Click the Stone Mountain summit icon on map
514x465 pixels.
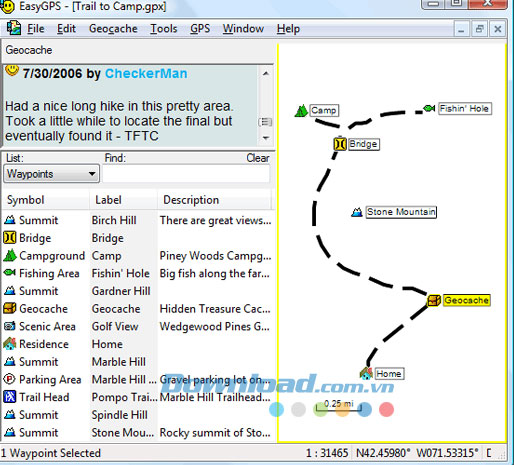pyautogui.click(x=357, y=212)
